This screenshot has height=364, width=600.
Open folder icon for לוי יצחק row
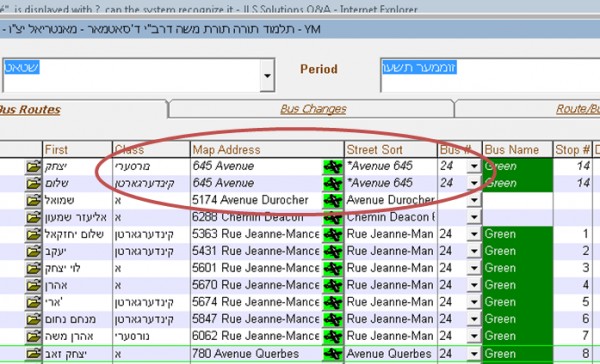pyautogui.click(x=33, y=268)
